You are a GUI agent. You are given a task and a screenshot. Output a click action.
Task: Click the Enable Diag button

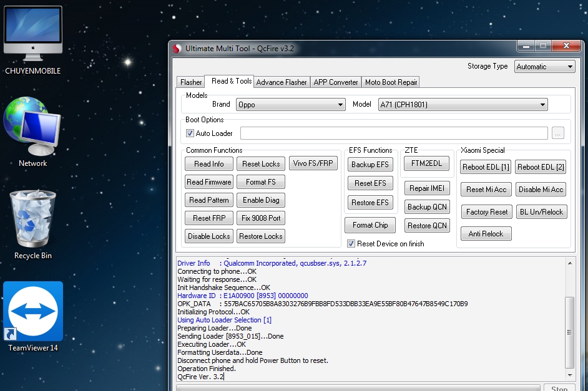(261, 200)
